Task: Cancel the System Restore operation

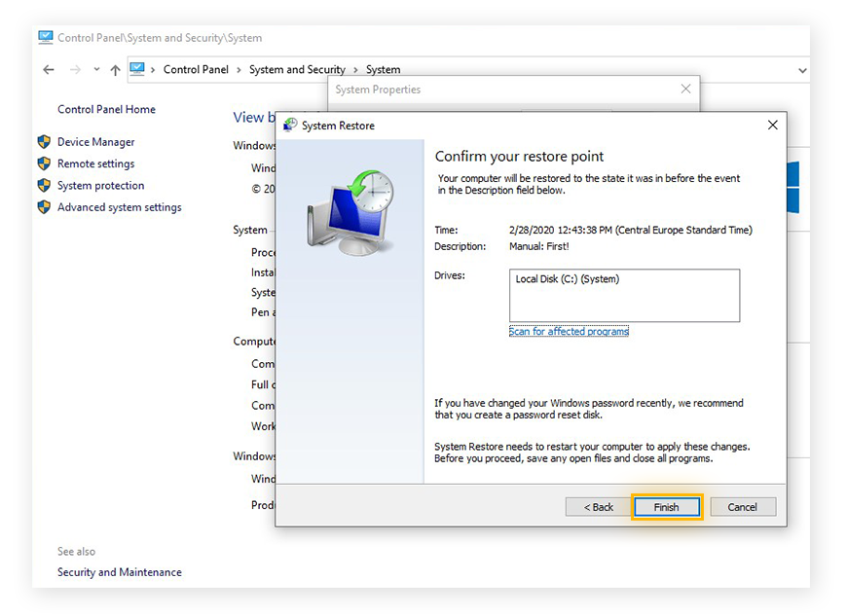Action: point(742,506)
